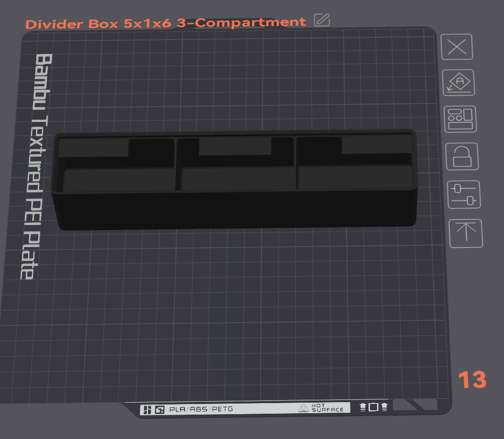504x439 pixels.
Task: Click the Bambu Textured PEI Plate label
Action: tap(36, 167)
